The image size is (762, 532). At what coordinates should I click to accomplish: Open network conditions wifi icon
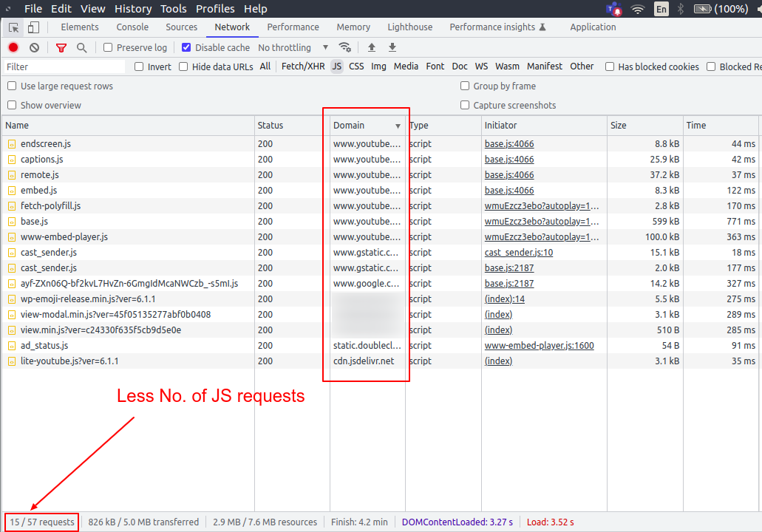pos(344,47)
